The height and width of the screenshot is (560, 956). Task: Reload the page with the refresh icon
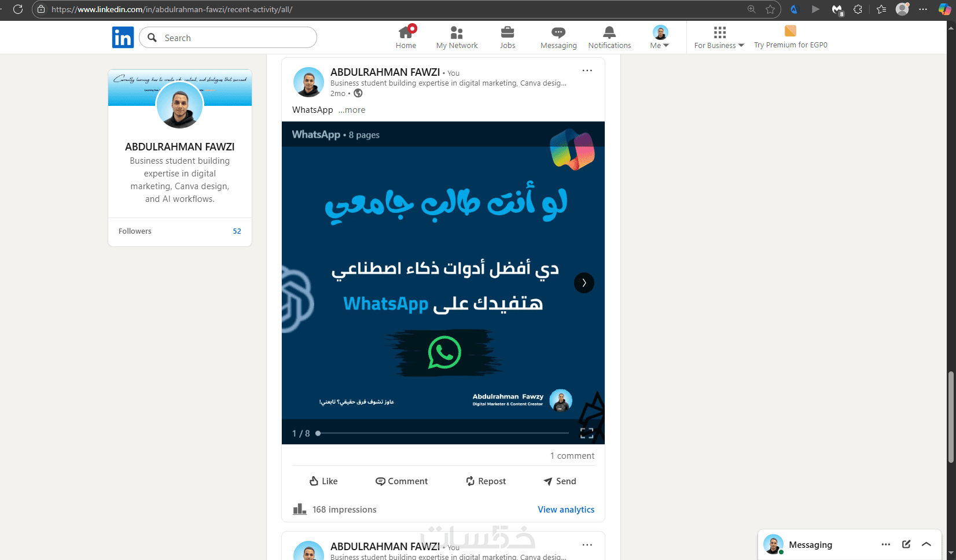[x=18, y=9]
